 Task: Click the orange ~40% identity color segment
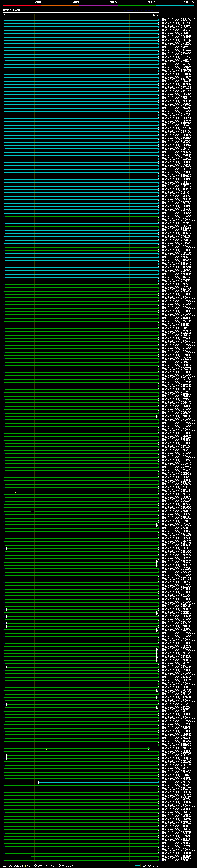pos(60,6)
